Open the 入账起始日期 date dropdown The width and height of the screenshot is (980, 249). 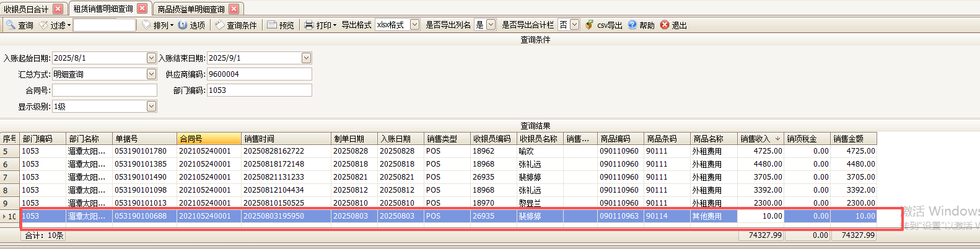click(x=151, y=58)
